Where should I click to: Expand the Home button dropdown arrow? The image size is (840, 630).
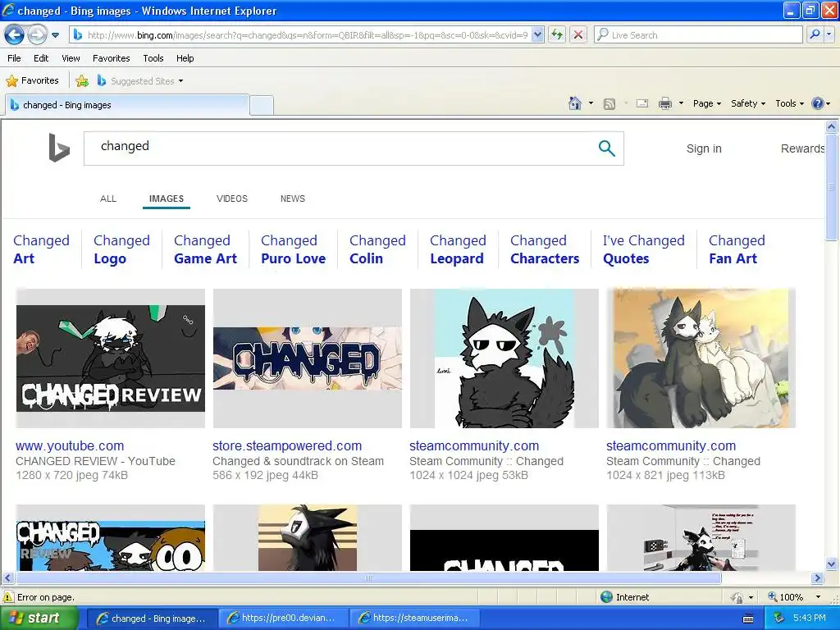pyautogui.click(x=591, y=103)
